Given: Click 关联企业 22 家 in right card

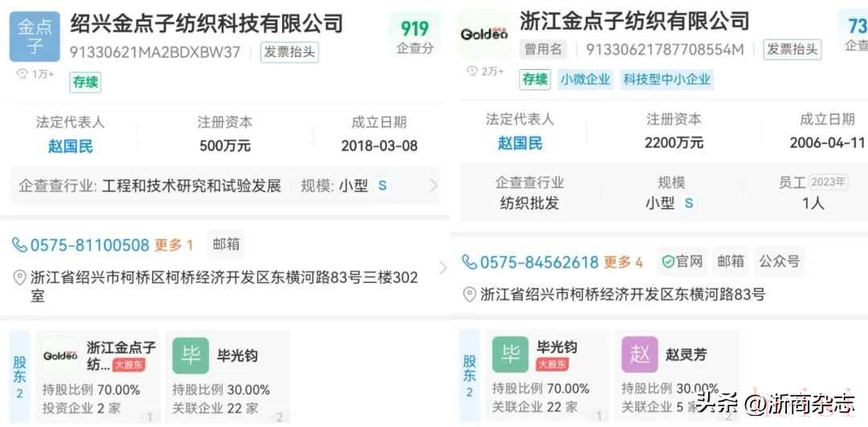Looking at the screenshot, I should tap(534, 407).
